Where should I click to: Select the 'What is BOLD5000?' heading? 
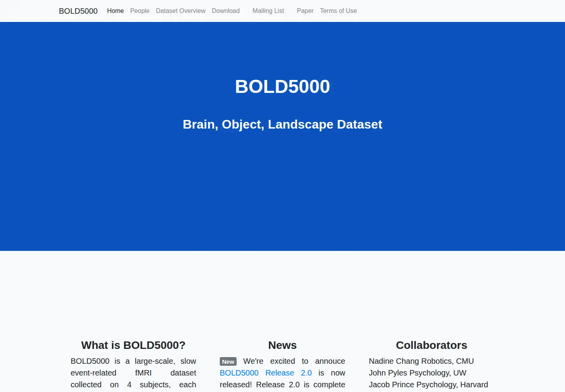[x=133, y=345]
